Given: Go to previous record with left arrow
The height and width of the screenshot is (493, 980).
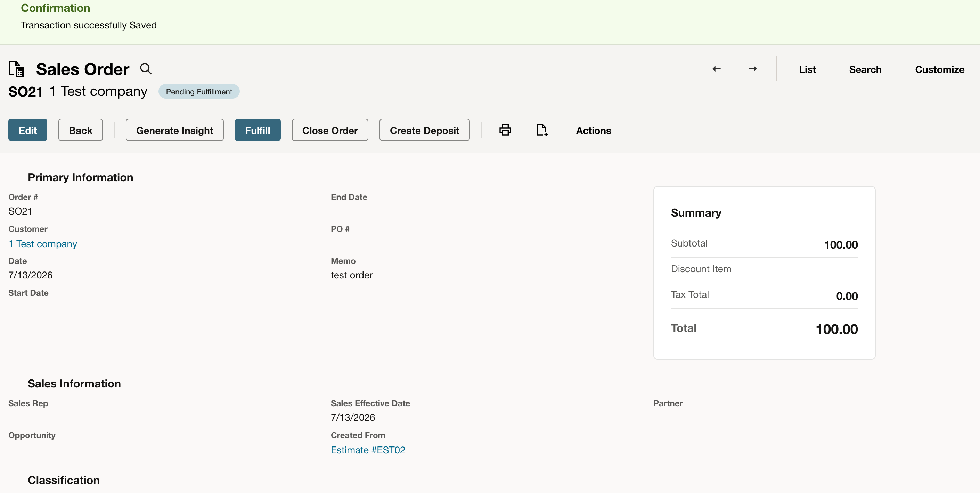Looking at the screenshot, I should 716,69.
